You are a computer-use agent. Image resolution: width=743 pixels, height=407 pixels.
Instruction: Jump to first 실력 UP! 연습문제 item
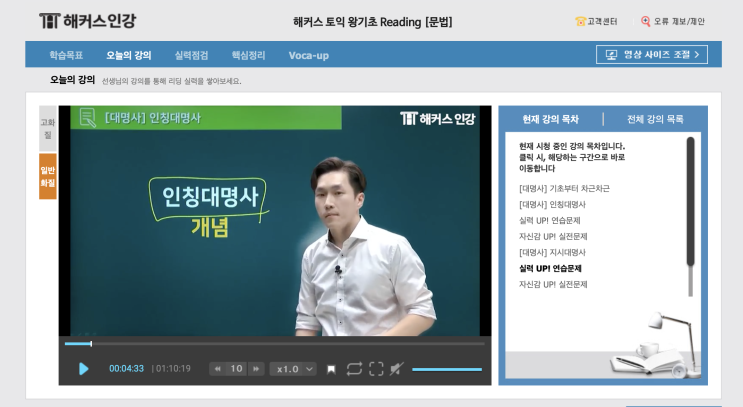pyautogui.click(x=550, y=220)
